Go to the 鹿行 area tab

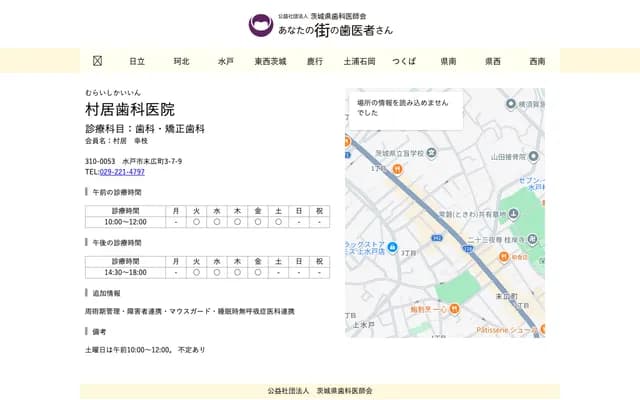[x=315, y=61]
